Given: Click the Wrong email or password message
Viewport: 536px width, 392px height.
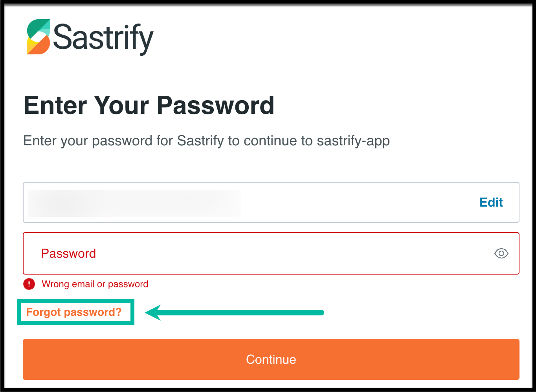Looking at the screenshot, I should pos(95,284).
